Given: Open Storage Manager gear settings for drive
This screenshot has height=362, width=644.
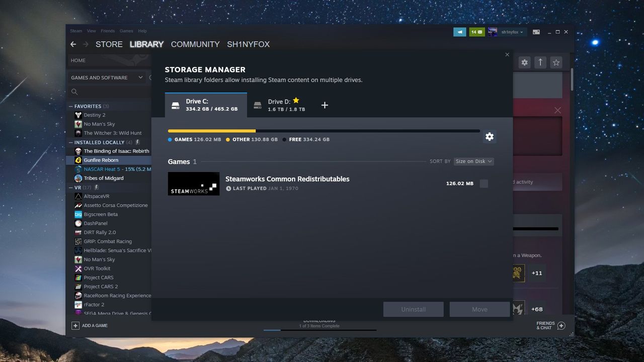Looking at the screenshot, I should (x=489, y=137).
